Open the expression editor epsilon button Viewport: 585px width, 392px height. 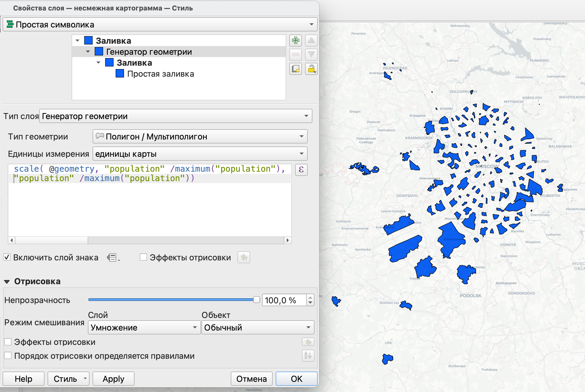point(301,170)
